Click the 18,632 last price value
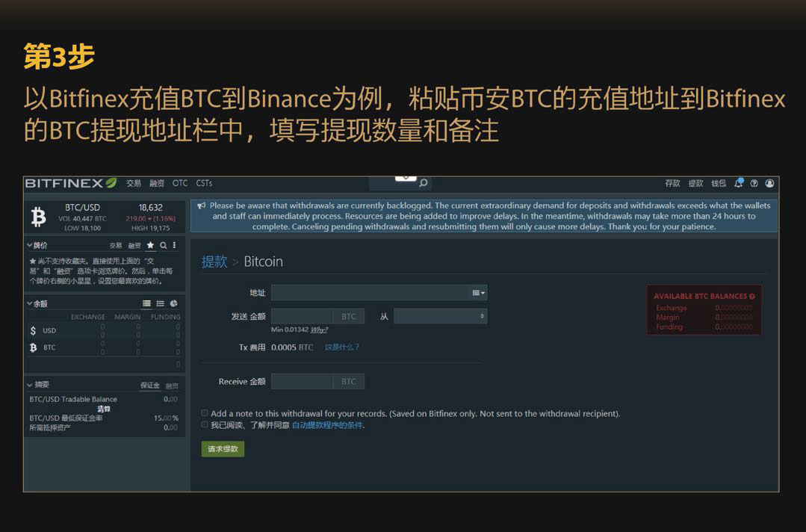806x532 pixels. pyautogui.click(x=151, y=208)
